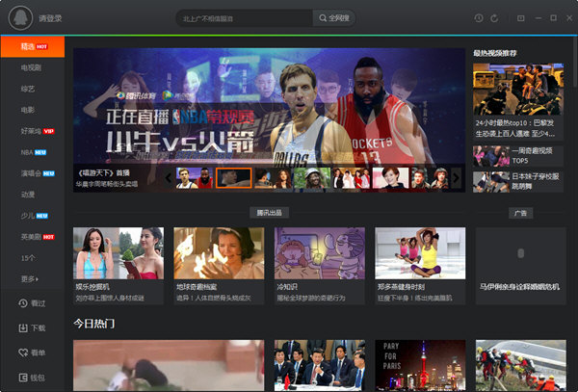Viewport: 578px width, 392px height.
Task: Open 看过 watched history
Action: (32, 303)
